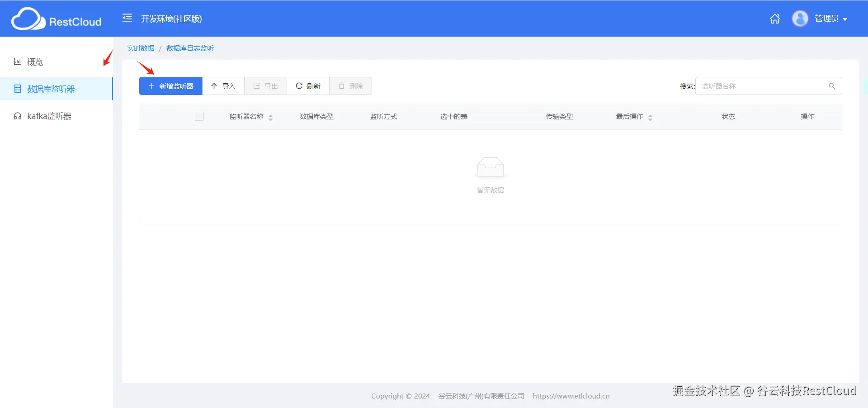Click the 传输类型 column header

(559, 117)
